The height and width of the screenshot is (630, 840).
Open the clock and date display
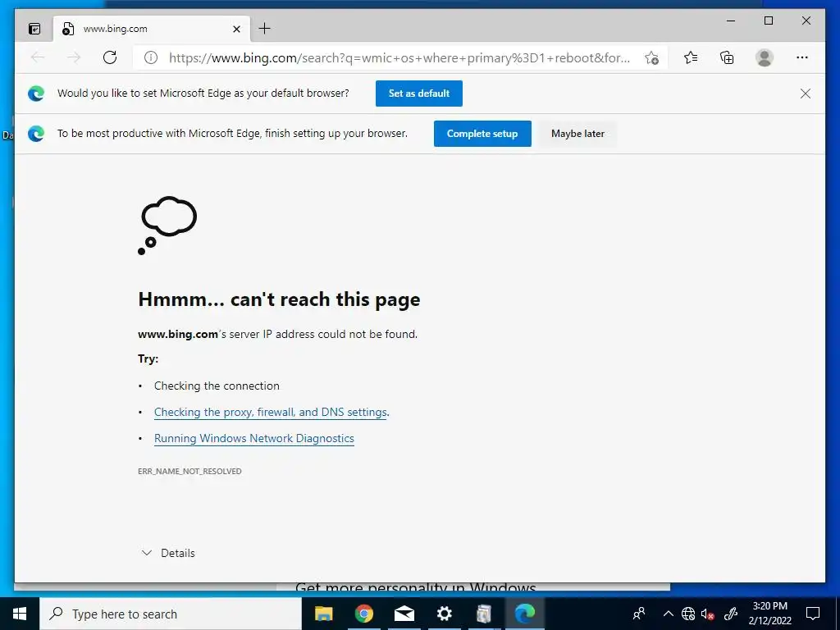769,614
